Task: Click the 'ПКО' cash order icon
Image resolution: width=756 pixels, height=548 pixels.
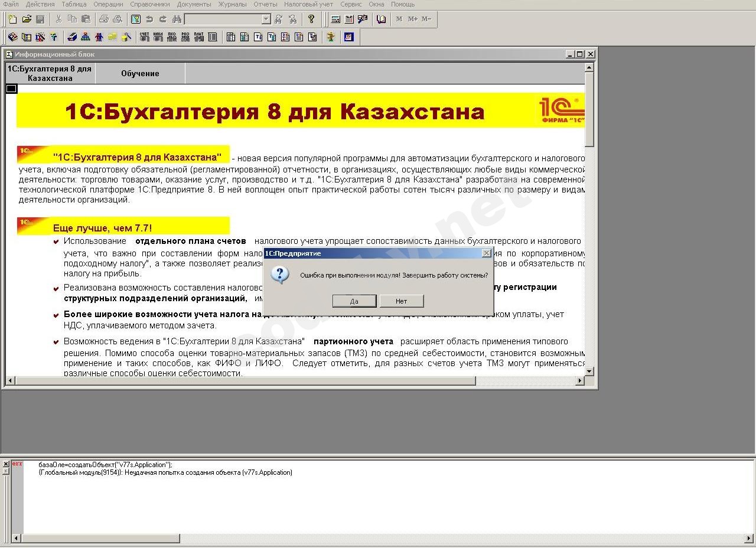Action: (172, 37)
